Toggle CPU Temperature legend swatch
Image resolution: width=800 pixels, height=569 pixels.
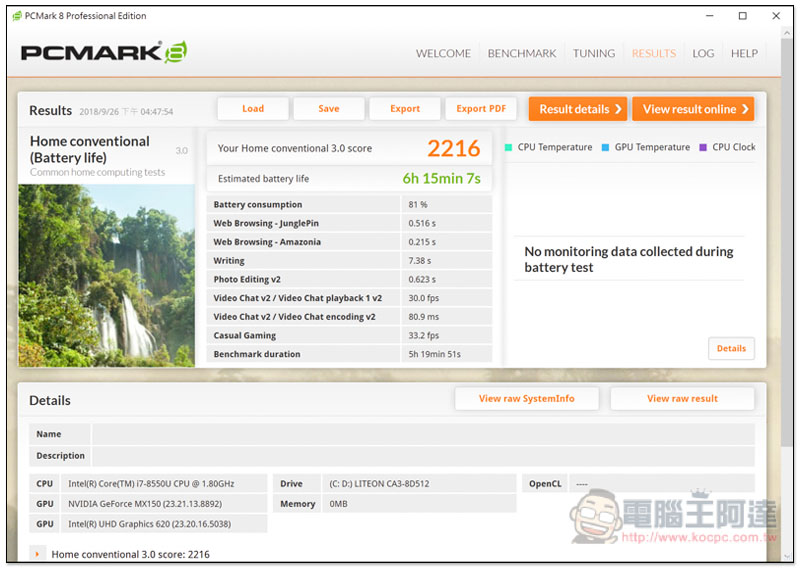tap(508, 147)
